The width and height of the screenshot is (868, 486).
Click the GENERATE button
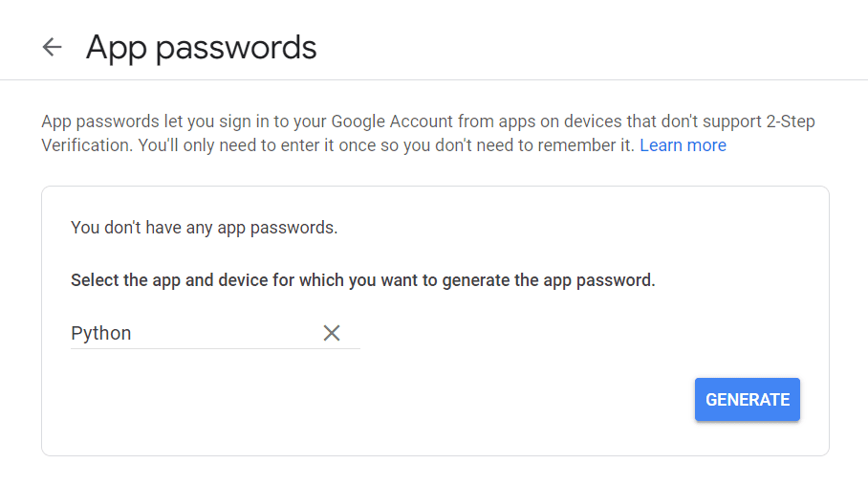point(747,399)
